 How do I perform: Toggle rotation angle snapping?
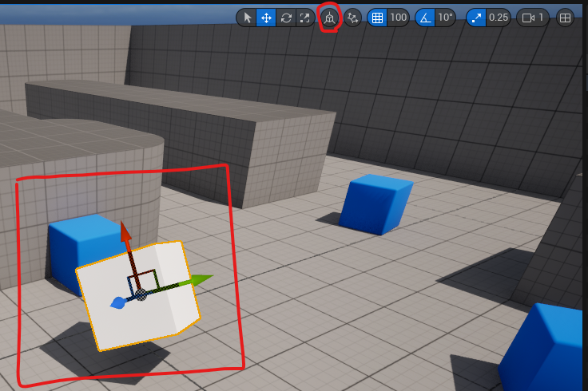coord(425,18)
